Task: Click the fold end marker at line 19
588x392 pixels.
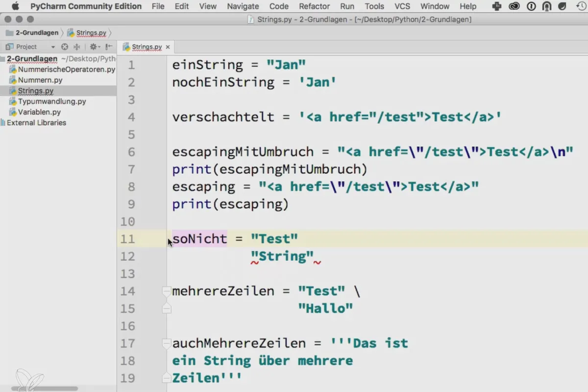Action: coord(167,378)
